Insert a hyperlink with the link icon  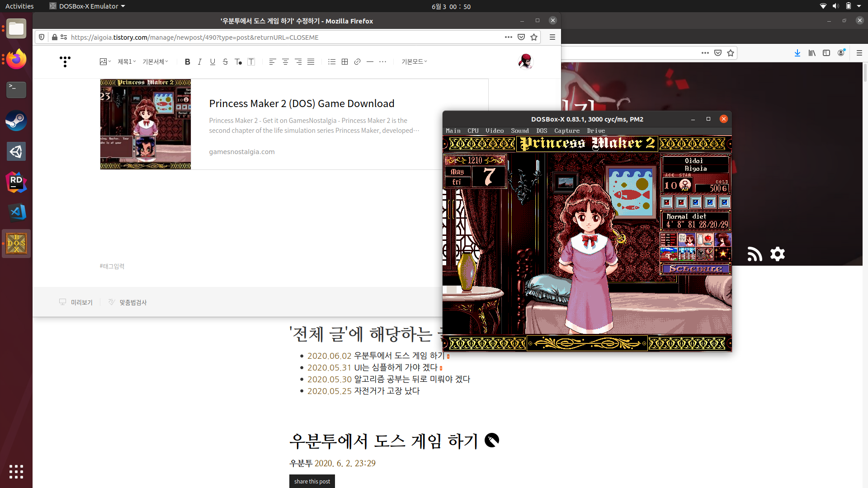(x=357, y=62)
